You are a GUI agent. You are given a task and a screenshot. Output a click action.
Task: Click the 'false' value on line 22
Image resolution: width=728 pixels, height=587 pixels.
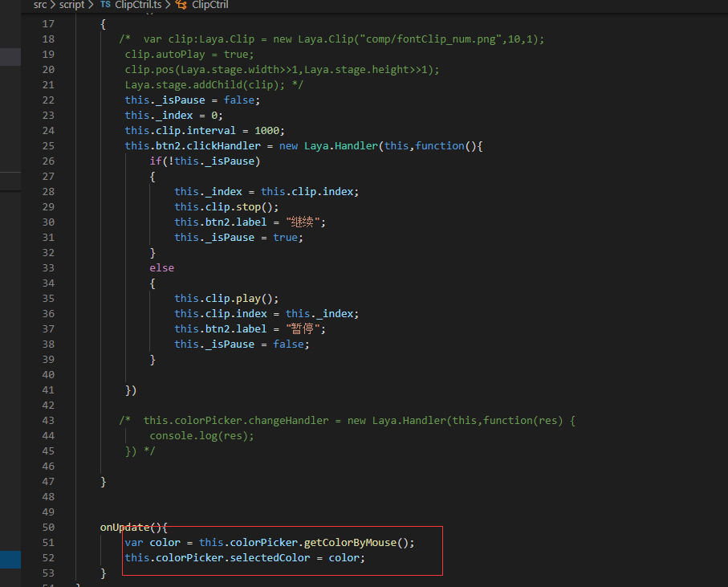coord(238,100)
